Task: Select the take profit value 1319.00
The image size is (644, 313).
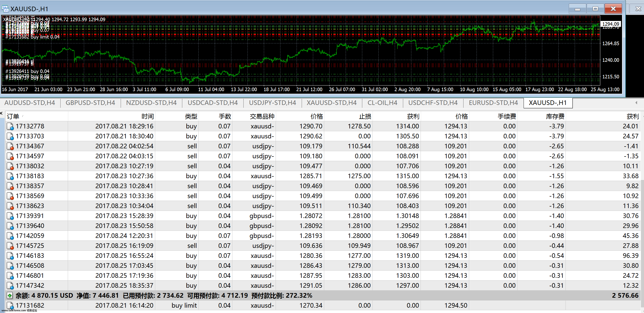Action: 408,256
